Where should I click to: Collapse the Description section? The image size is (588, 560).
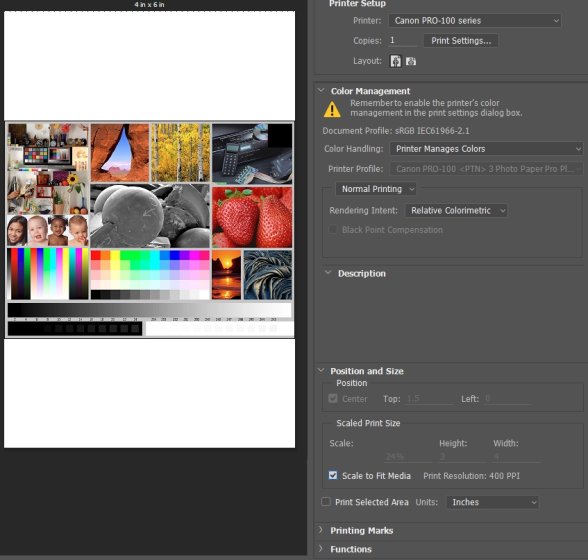coord(328,273)
